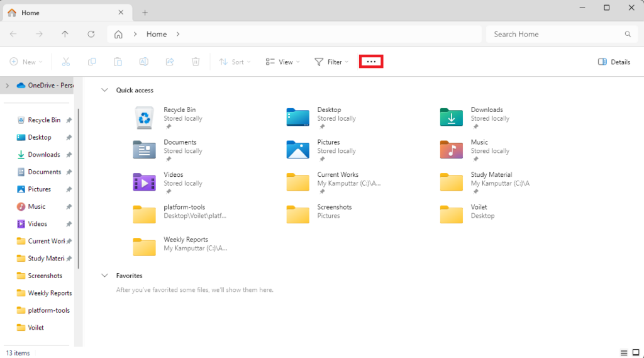Switch to large thumbnails view icon in status bar
Image resolution: width=644 pixels, height=358 pixels.
(x=636, y=352)
